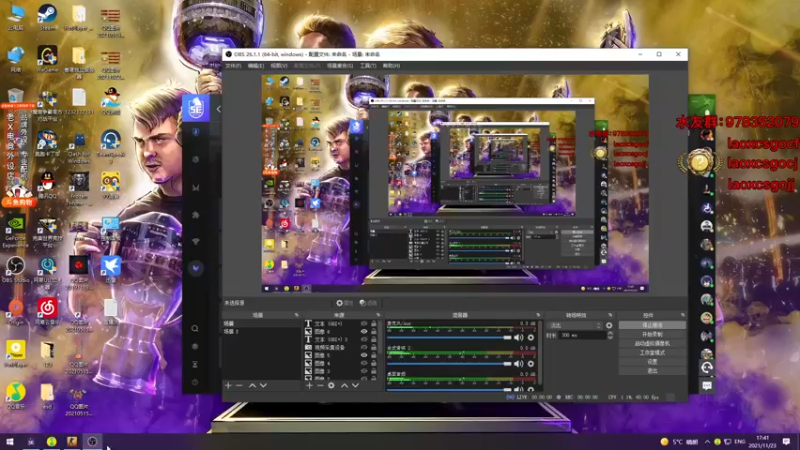Click the 开始录制 start recording button
800x450 pixels.
click(652, 334)
